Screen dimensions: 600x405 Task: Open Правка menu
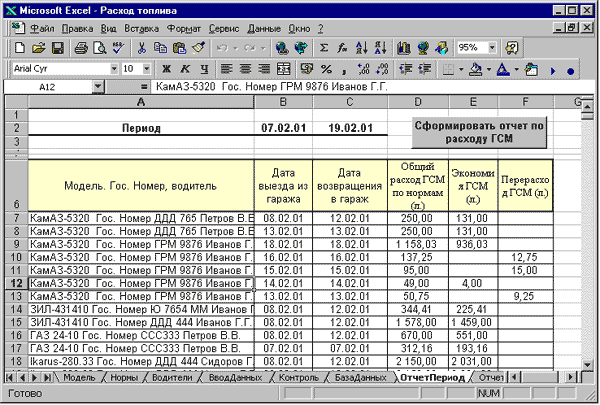pyautogui.click(x=77, y=29)
